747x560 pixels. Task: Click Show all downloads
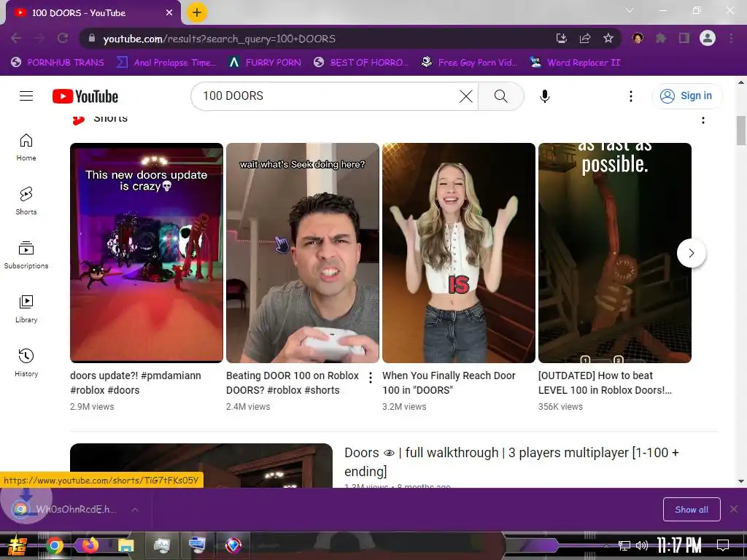click(692, 510)
